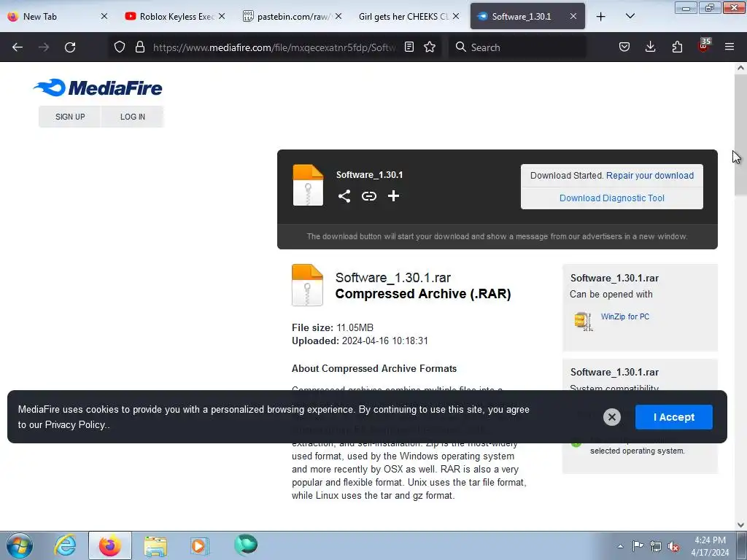Open the tracking protection shield icon
This screenshot has width=747, height=560.
pyautogui.click(x=120, y=47)
